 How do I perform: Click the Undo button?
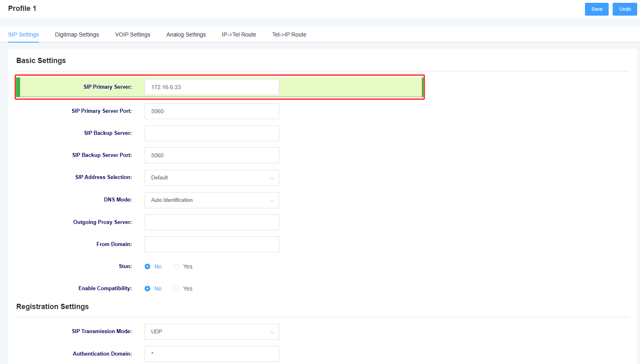click(x=625, y=9)
